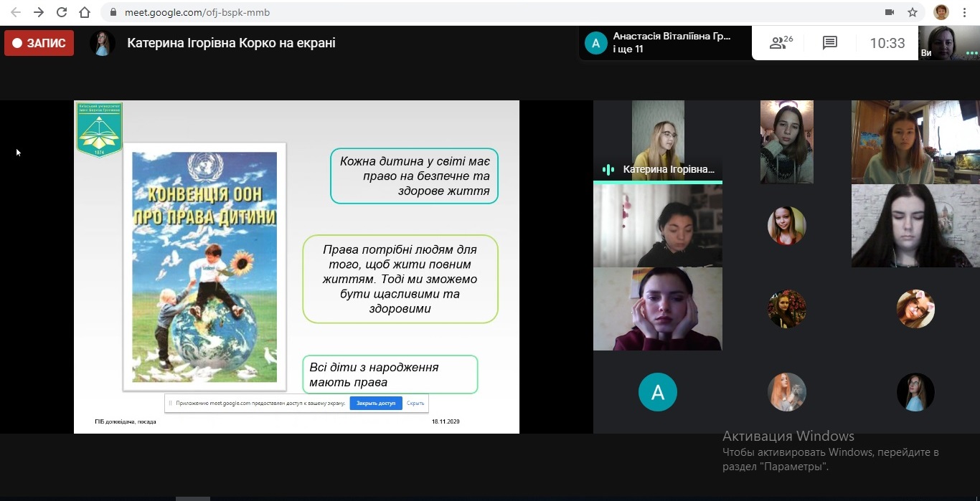
Task: Go to the browser home page
Action: [85, 12]
